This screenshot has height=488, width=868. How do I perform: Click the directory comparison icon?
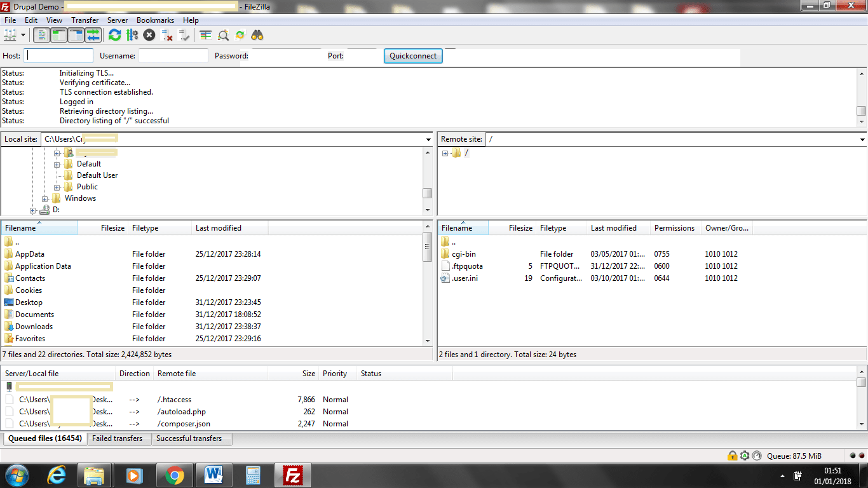tap(223, 35)
